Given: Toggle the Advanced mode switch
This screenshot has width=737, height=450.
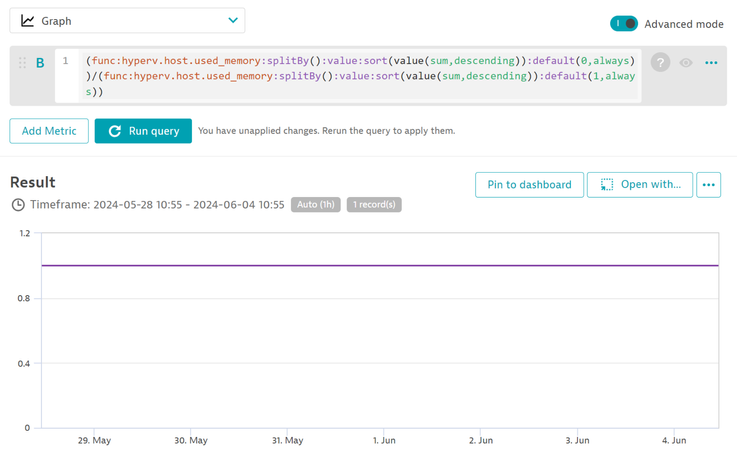Looking at the screenshot, I should (624, 23).
